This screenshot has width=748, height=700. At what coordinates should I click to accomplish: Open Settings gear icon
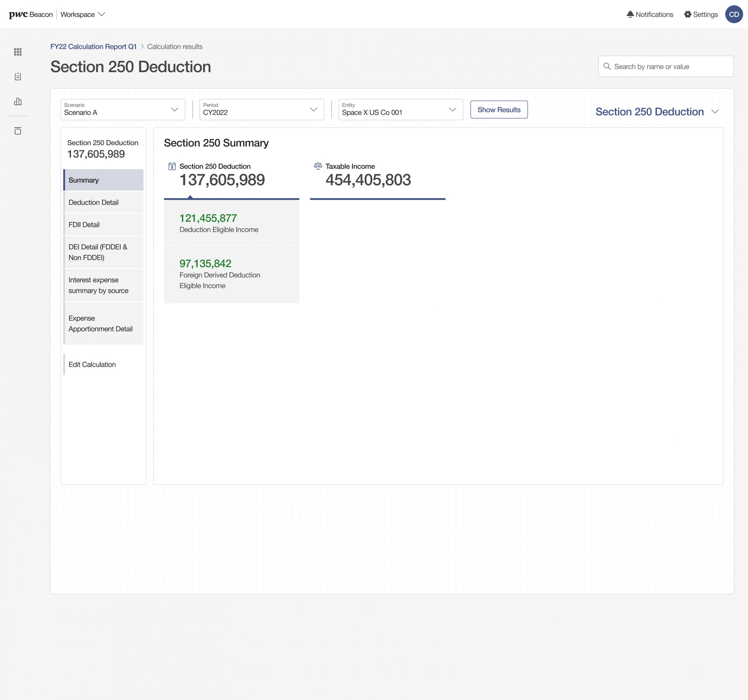pyautogui.click(x=688, y=14)
